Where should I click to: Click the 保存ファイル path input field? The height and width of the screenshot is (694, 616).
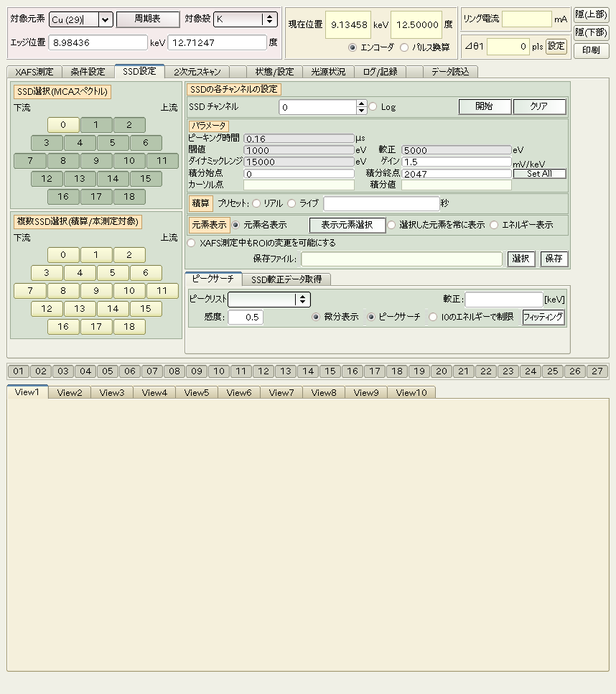pos(401,259)
